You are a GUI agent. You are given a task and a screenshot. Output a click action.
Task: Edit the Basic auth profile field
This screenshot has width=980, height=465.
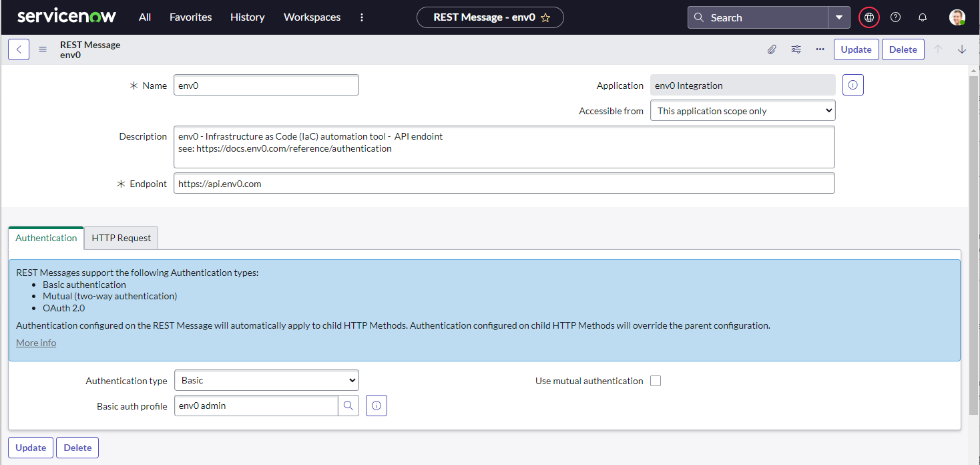(256, 406)
